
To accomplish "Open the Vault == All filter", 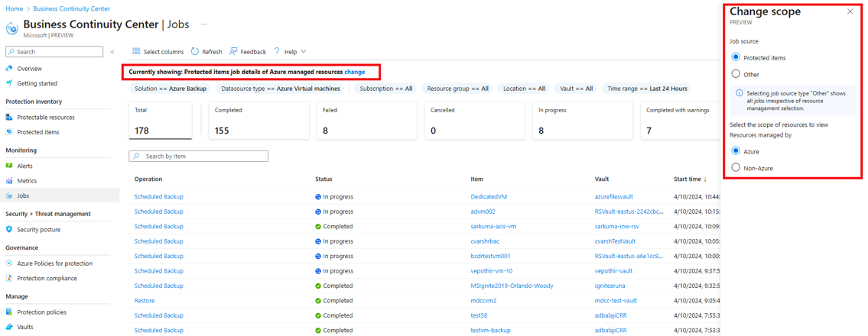I will tap(576, 89).
